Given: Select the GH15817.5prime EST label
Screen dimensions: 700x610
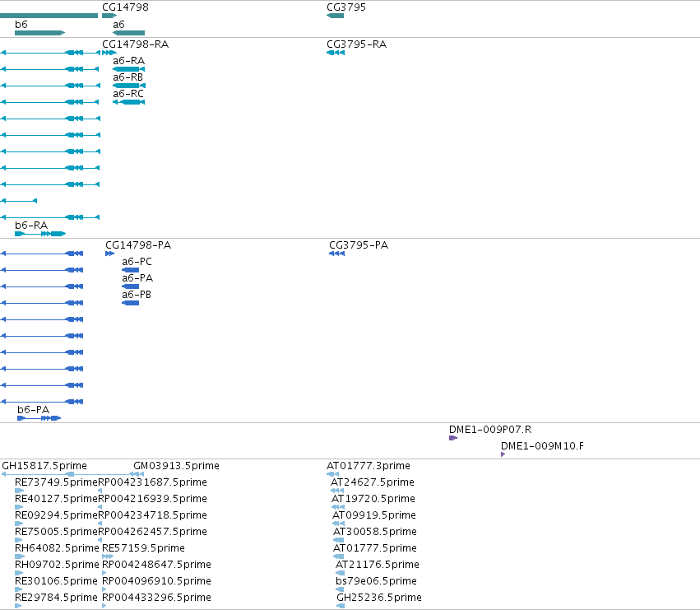Looking at the screenshot, I should coord(44,466).
